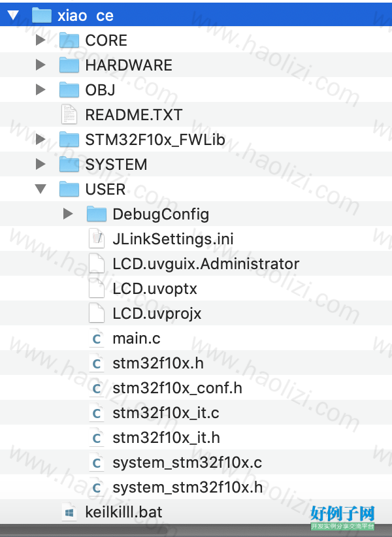
Task: Click the xiao ce folder icon
Action: pos(42,16)
